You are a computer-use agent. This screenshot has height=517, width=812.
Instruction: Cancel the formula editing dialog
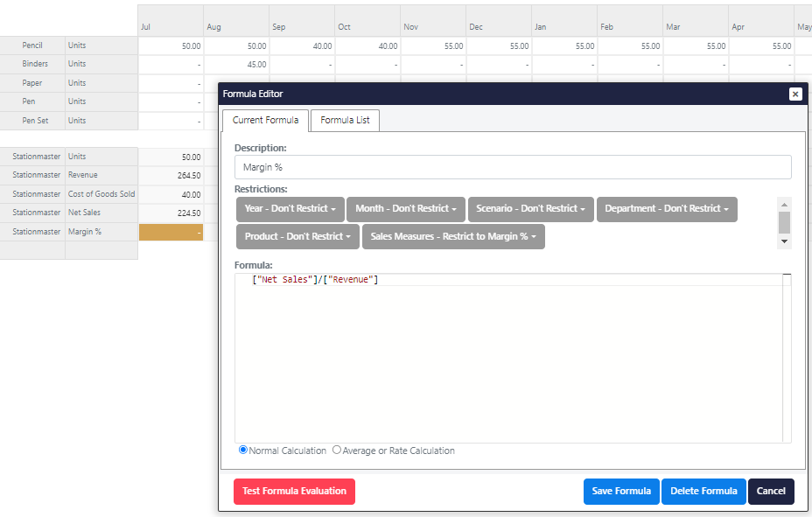771,492
